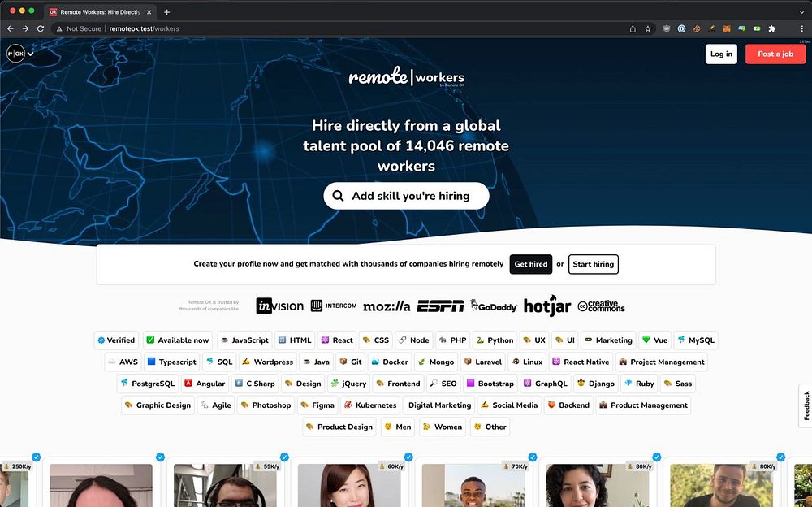Choose the Docker skill tag

tap(390, 362)
